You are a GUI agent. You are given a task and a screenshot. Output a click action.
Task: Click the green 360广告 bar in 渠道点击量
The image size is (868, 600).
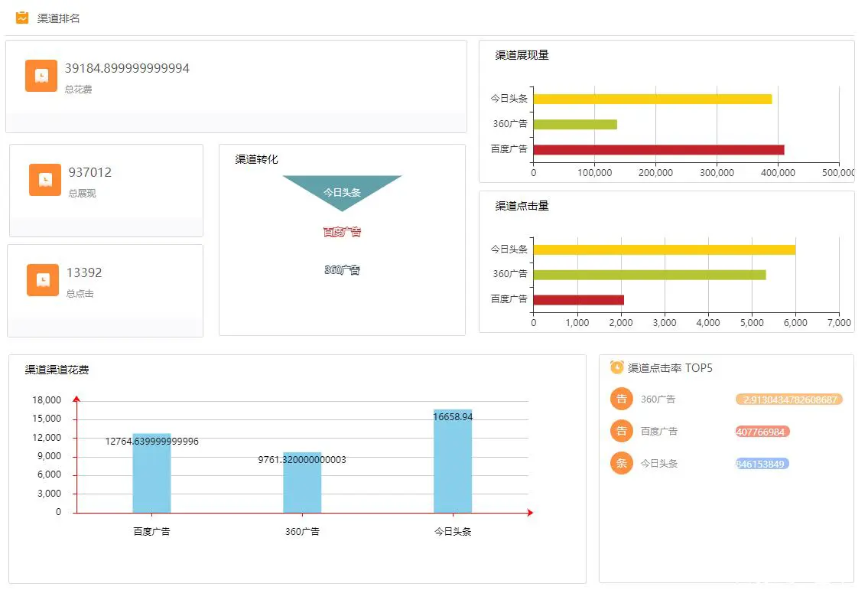pos(649,274)
